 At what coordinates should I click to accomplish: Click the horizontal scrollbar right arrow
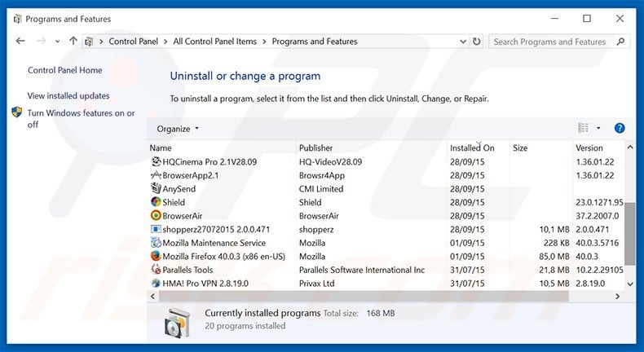pyautogui.click(x=617, y=296)
